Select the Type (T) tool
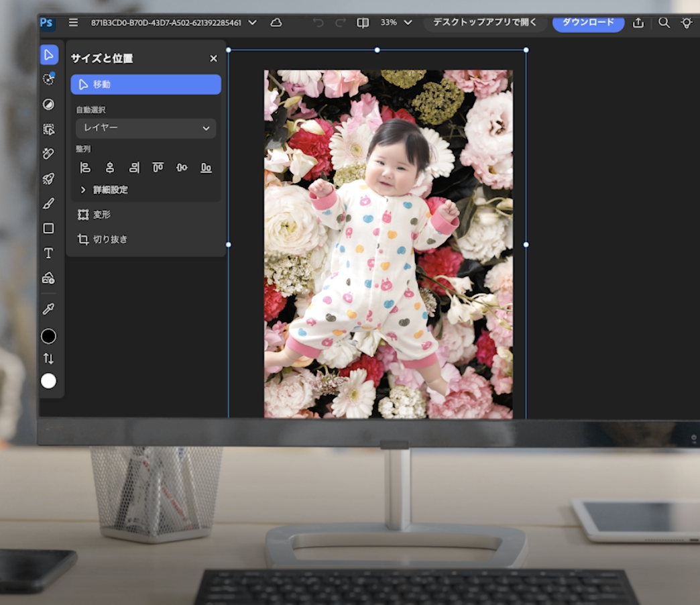The image size is (700, 605). pos(48,253)
